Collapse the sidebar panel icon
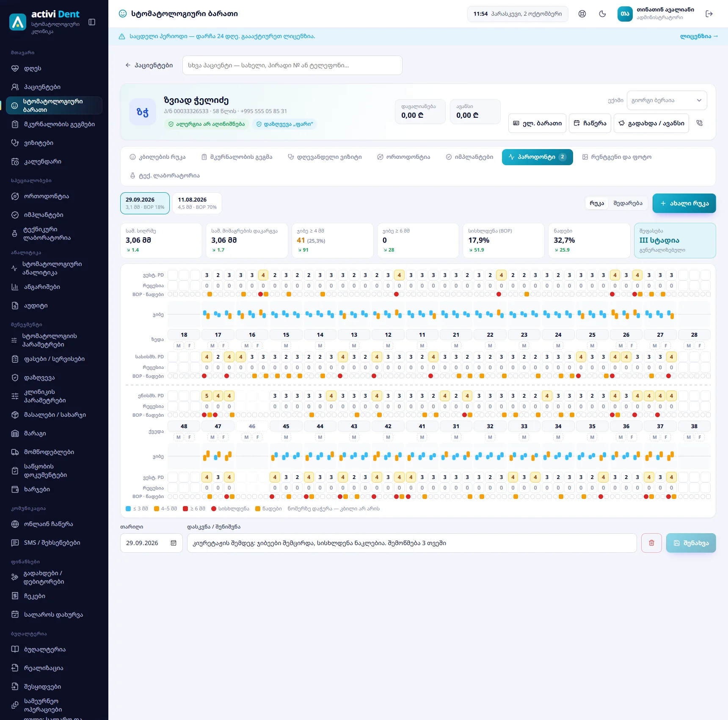The height and width of the screenshot is (720, 728). tap(92, 22)
